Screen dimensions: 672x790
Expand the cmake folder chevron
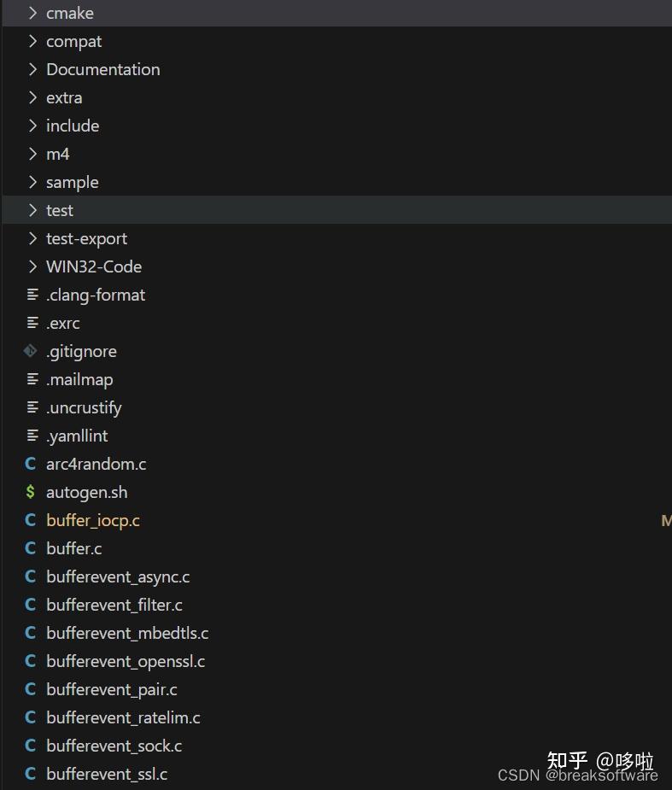coord(32,13)
